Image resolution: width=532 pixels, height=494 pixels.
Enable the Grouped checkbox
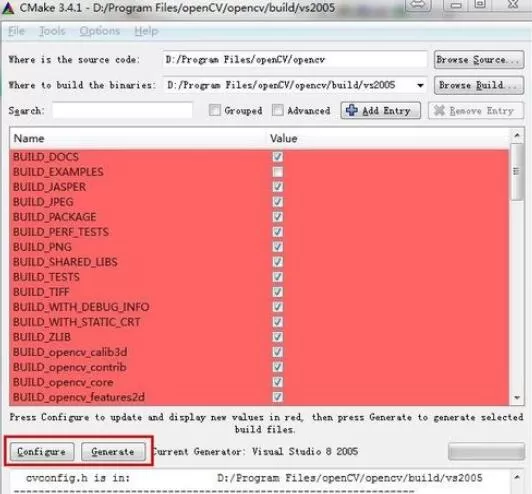click(215, 110)
